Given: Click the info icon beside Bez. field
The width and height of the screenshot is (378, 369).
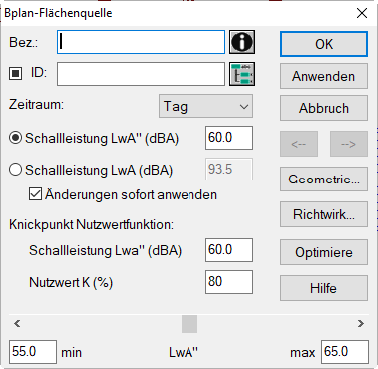Looking at the screenshot, I should 242,42.
